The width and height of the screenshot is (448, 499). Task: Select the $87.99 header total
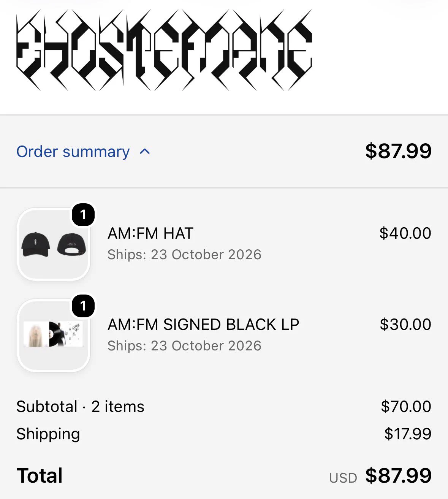(398, 151)
